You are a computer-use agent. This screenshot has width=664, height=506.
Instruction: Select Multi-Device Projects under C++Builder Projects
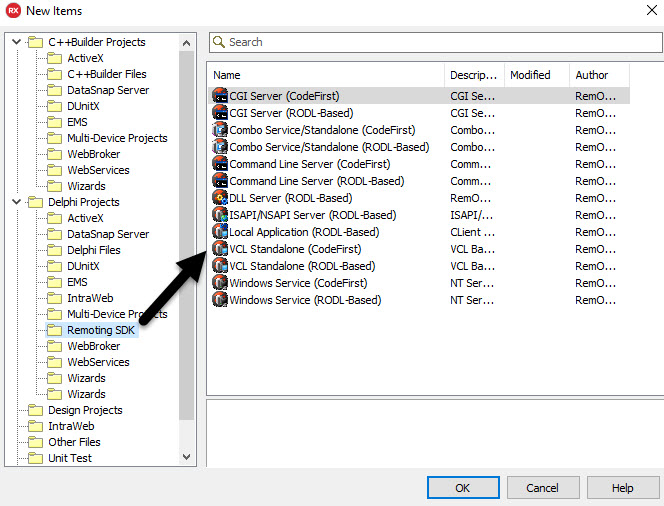pos(117,138)
